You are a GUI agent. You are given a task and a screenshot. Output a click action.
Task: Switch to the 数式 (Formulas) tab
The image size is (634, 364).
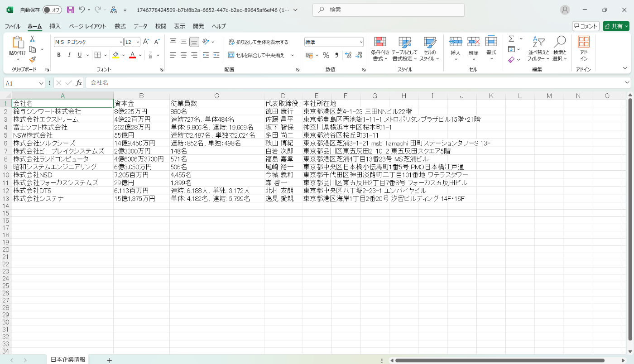120,26
